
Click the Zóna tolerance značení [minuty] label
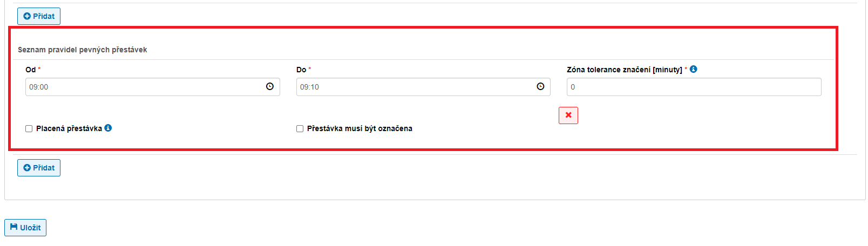tap(624, 70)
